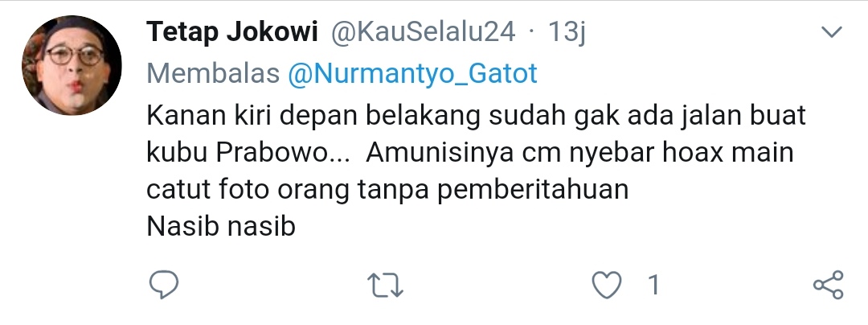This screenshot has height=325, width=868.
Task: Open the tweet permalink via 13j timestamp
Action: coord(567,32)
